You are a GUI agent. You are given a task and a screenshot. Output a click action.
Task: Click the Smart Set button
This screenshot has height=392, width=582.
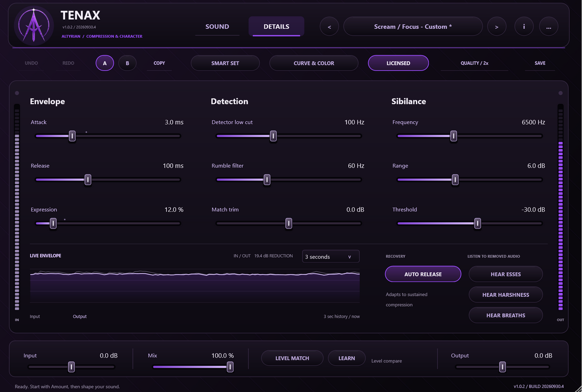[x=225, y=63]
